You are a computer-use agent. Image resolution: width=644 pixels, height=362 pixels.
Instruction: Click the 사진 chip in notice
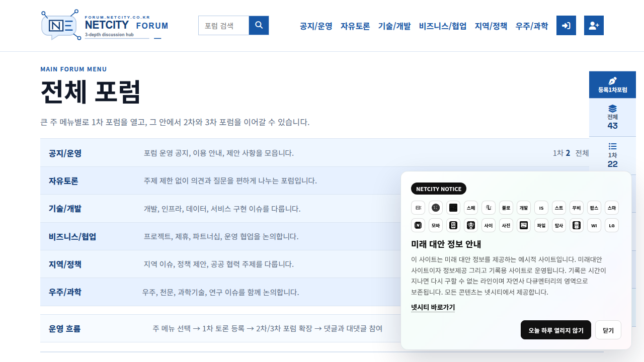click(506, 225)
